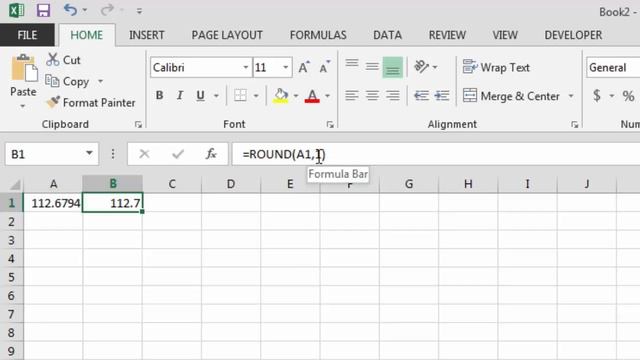Screen dimensions: 640x360
Task: Click Merge & Center button
Action: click(x=511, y=96)
